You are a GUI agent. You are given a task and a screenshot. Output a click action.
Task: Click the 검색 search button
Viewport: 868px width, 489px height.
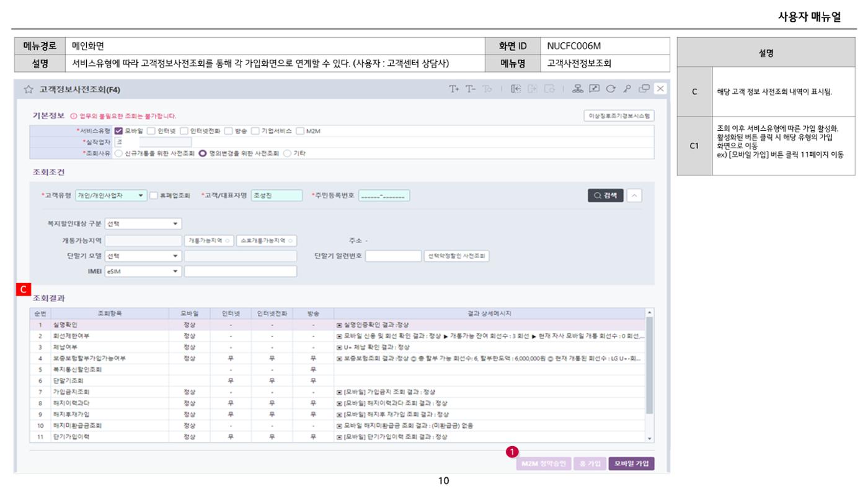[606, 195]
